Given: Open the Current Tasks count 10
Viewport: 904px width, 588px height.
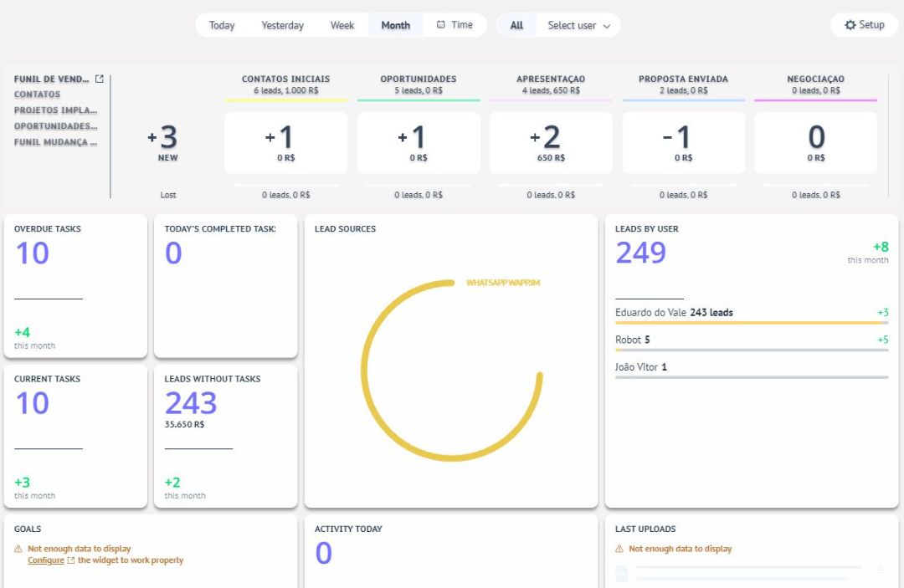Looking at the screenshot, I should coord(33,402).
